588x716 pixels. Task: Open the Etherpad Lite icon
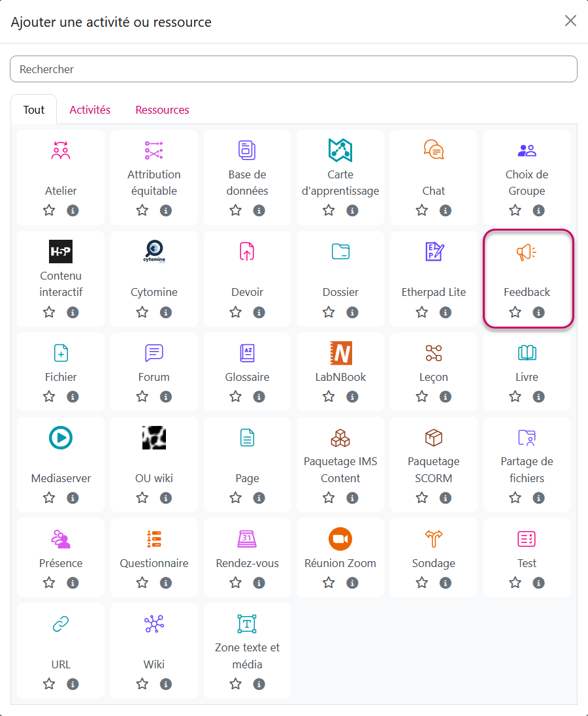434,252
